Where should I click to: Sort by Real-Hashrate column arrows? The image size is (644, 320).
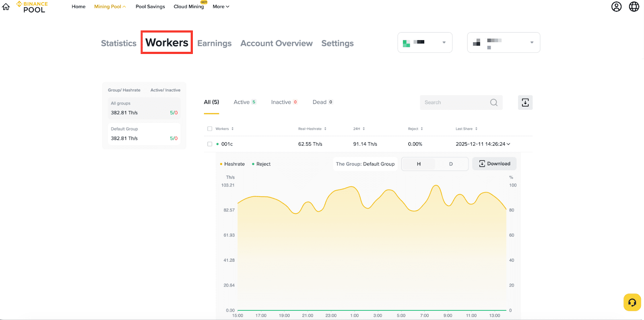coord(325,129)
